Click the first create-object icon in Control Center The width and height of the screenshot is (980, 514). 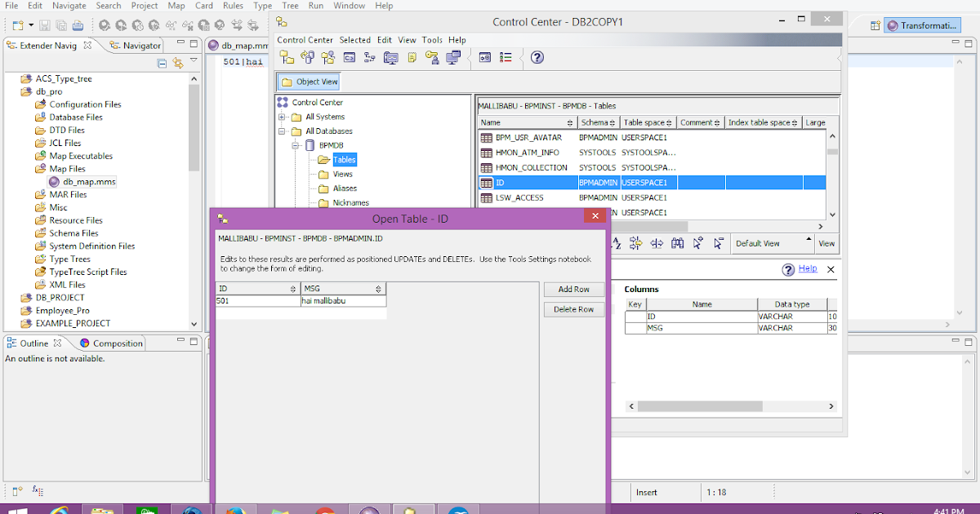point(285,57)
